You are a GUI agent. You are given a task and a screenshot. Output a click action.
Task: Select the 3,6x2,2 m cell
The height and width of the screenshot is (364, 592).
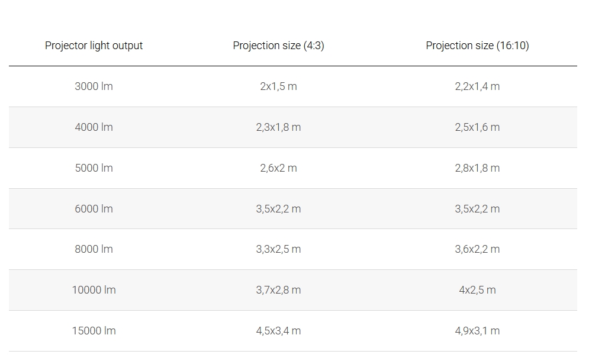(477, 249)
